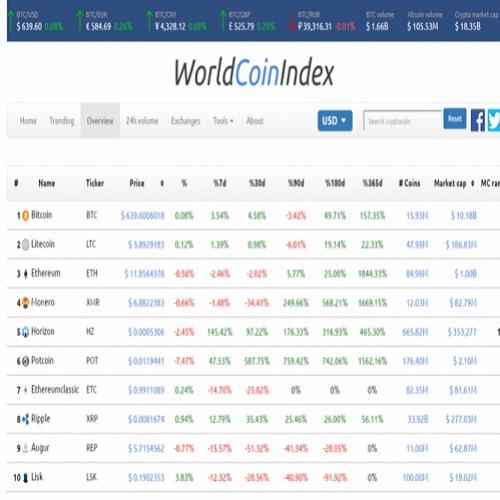Click the Crypto market cap $ 18.35B value
500x500 pixels.
click(468, 26)
